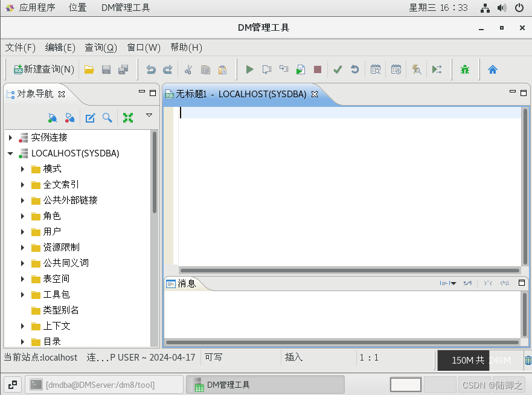Open the 帮助(H) menu
The height and width of the screenshot is (395, 532).
[186, 48]
